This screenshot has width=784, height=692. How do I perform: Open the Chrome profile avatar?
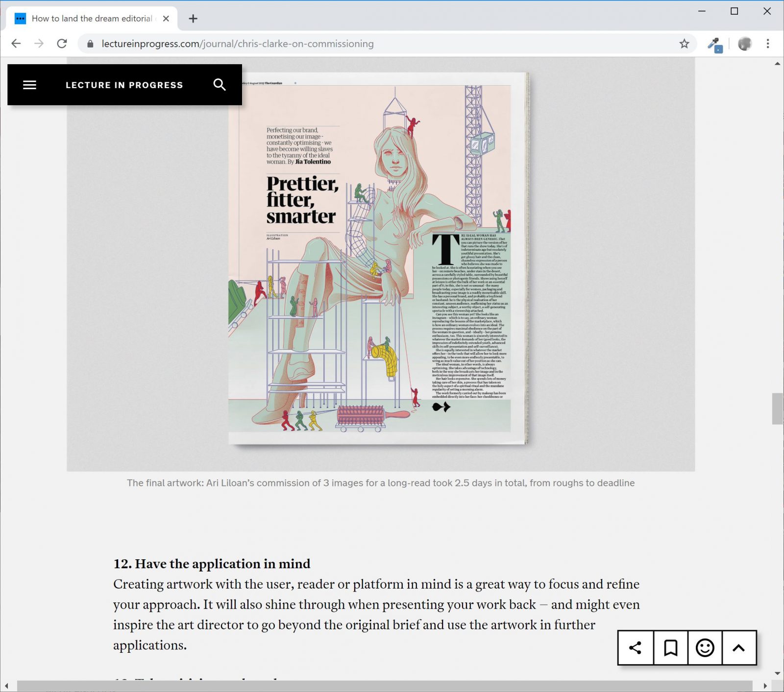745,44
